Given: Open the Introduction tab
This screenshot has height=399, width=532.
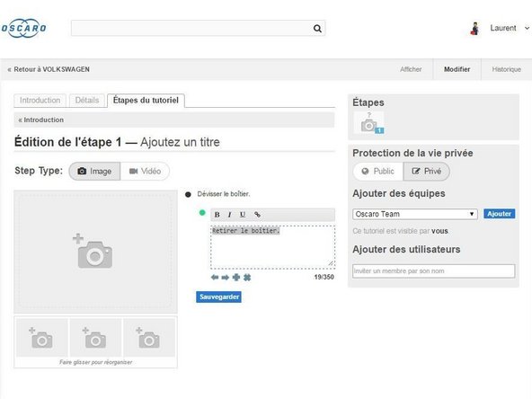Looking at the screenshot, I should pyautogui.click(x=40, y=101).
